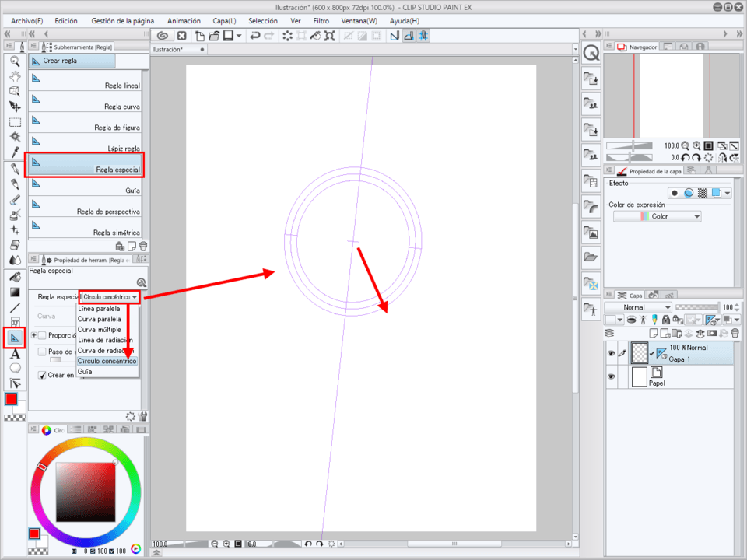Screen dimensions: 747x560
Task: Choose Línea paralela from the list
Action: [100, 309]
